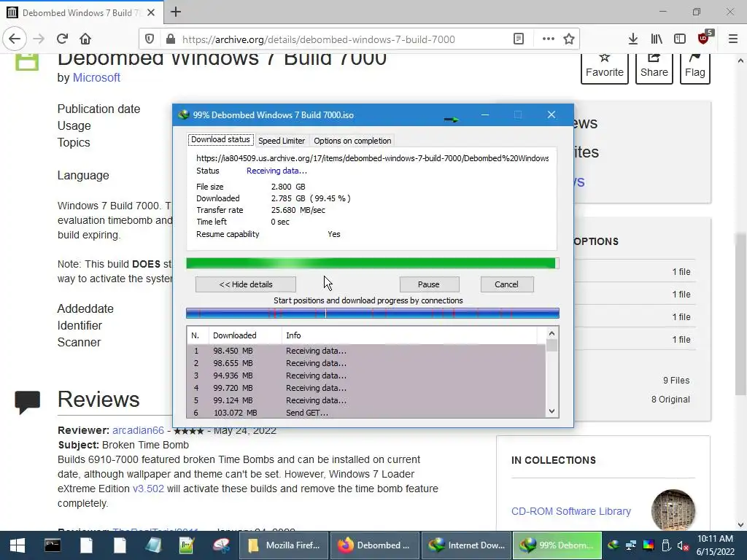Switch to Debombed Firefox taskbar window
Viewport: 747px width, 560px height.
[374, 545]
